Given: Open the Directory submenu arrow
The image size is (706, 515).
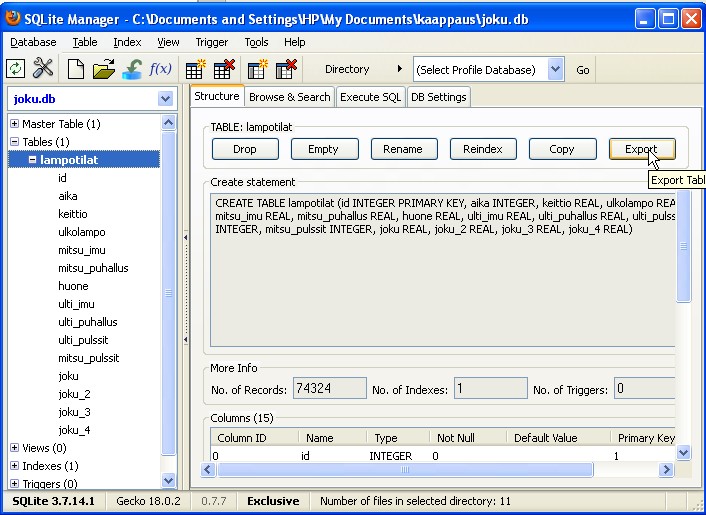Looking at the screenshot, I should pyautogui.click(x=399, y=69).
